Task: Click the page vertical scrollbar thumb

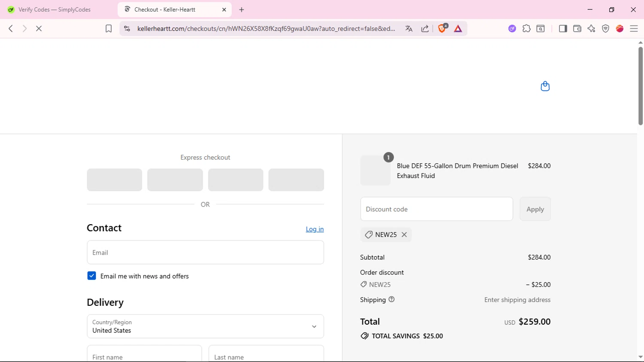Action: [640, 86]
